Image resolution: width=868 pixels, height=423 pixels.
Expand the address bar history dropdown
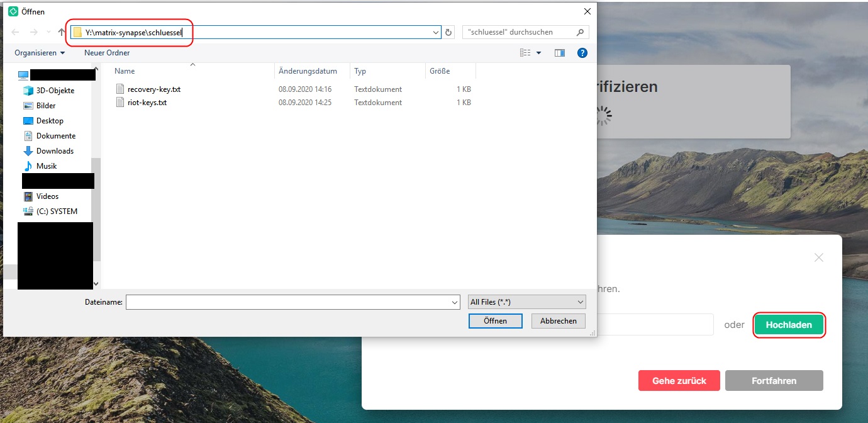436,32
